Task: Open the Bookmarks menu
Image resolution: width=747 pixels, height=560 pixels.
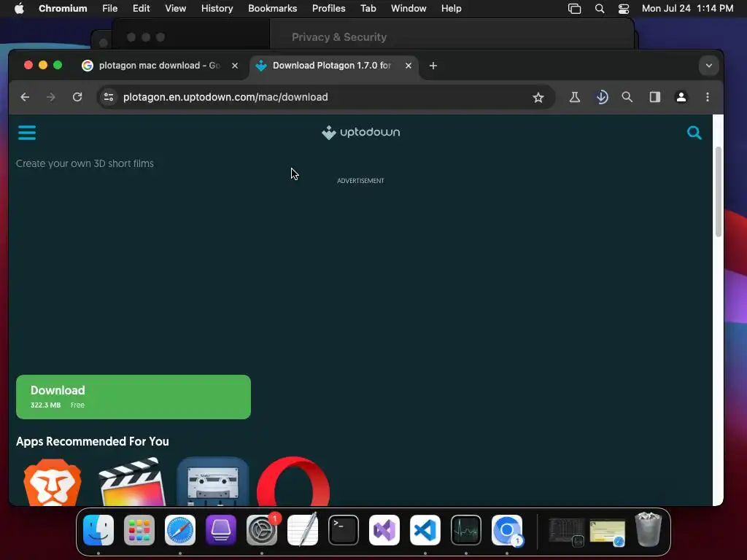Action: click(273, 9)
